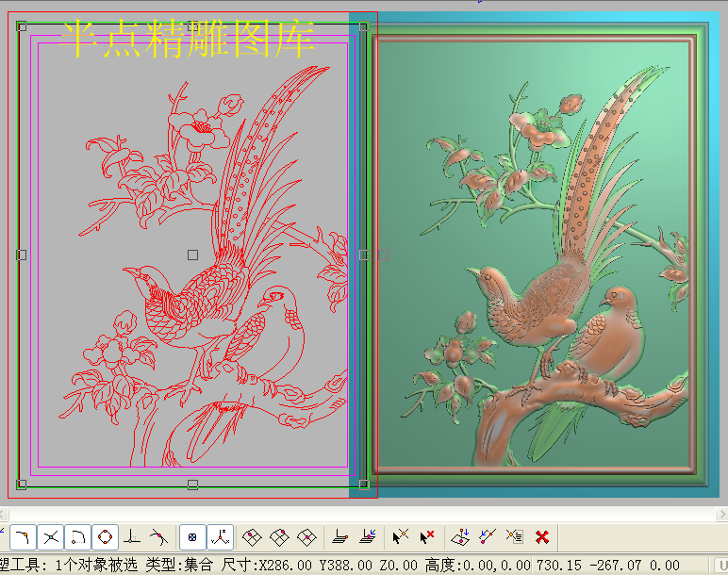728x575 pixels.
Task: Click height text "高度:0.00,0.00"
Action: coord(477,565)
